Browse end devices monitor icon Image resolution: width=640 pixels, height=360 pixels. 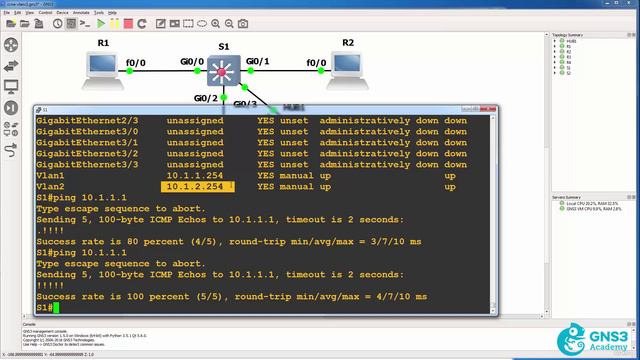pos(11,87)
